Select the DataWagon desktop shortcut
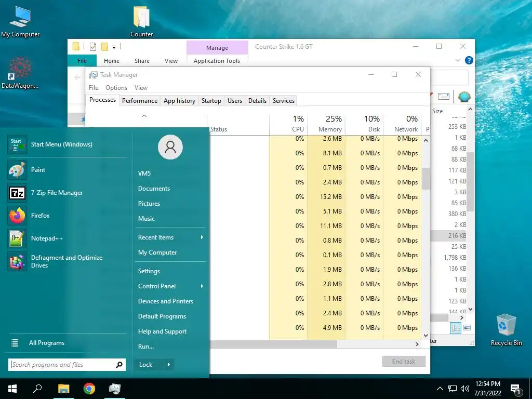This screenshot has width=532, height=399. click(20, 73)
